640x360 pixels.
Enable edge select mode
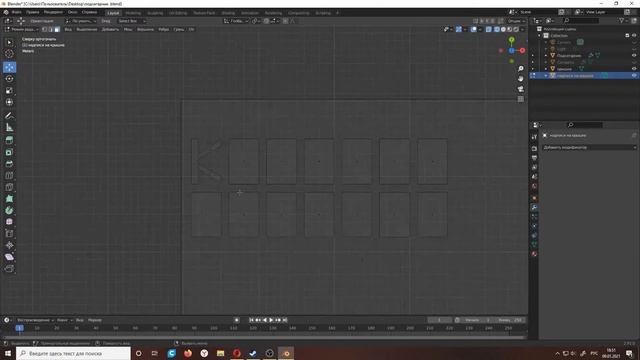click(x=51, y=29)
